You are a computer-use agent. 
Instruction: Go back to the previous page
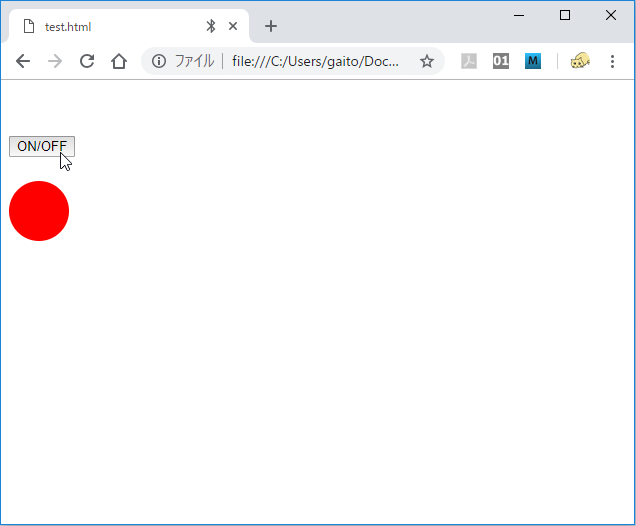(x=23, y=61)
